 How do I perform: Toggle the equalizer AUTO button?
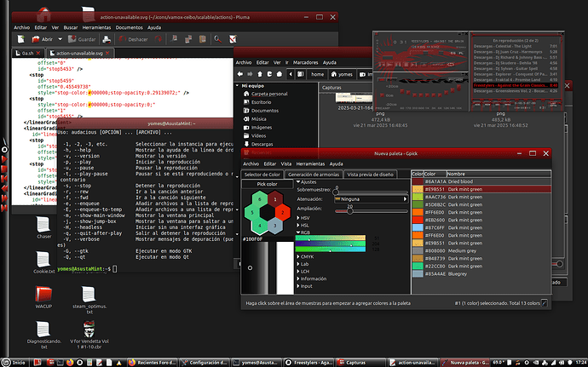point(392,80)
